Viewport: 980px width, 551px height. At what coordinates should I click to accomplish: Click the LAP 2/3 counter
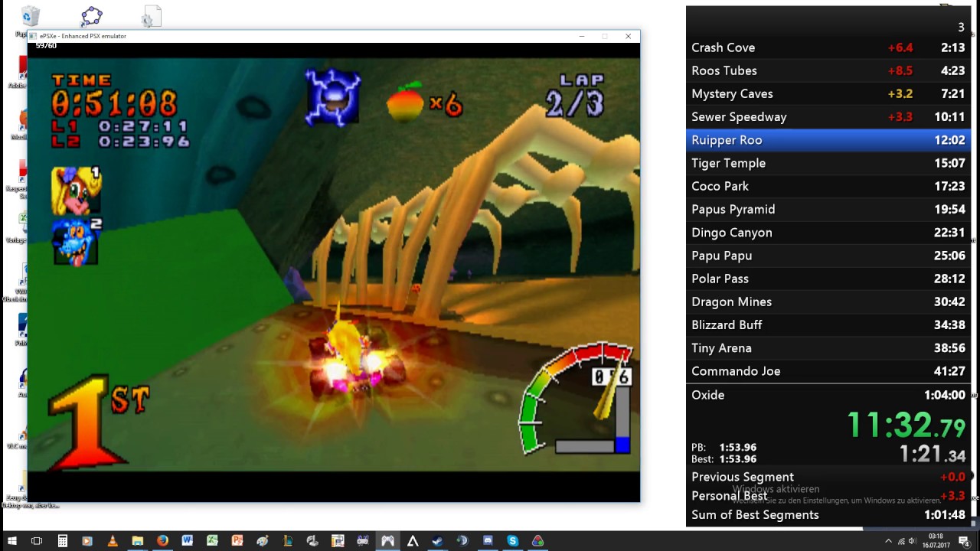574,96
